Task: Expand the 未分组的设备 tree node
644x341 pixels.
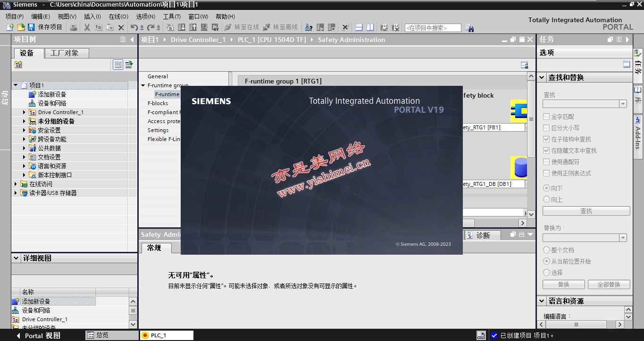Action: point(25,121)
